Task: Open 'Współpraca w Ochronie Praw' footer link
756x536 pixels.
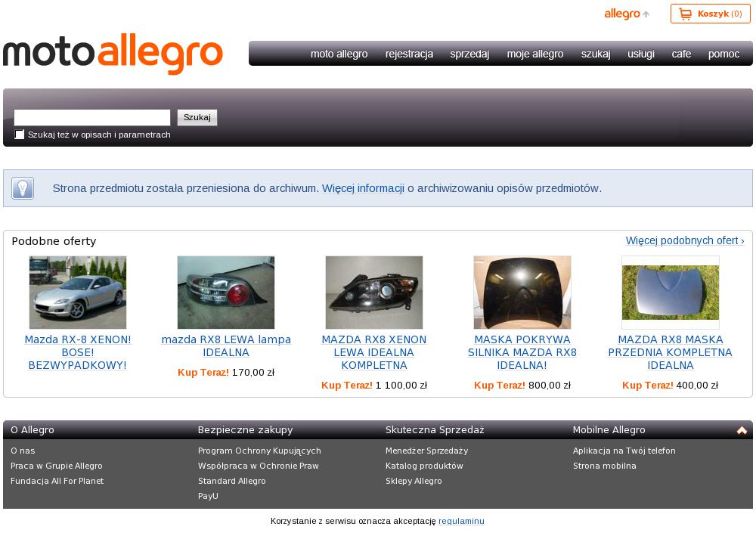Action: tap(259, 466)
